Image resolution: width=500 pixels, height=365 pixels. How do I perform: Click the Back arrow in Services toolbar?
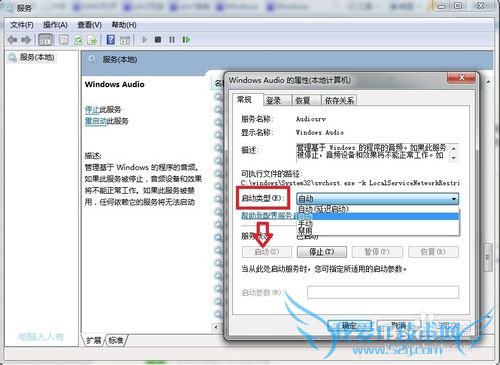pyautogui.click(x=12, y=40)
